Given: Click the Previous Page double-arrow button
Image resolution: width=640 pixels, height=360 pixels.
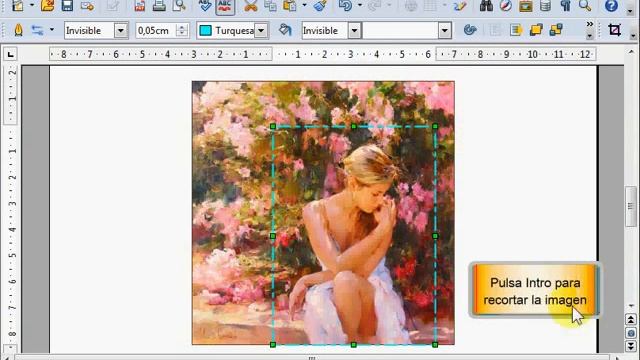Looking at the screenshot, I should 631,320.
